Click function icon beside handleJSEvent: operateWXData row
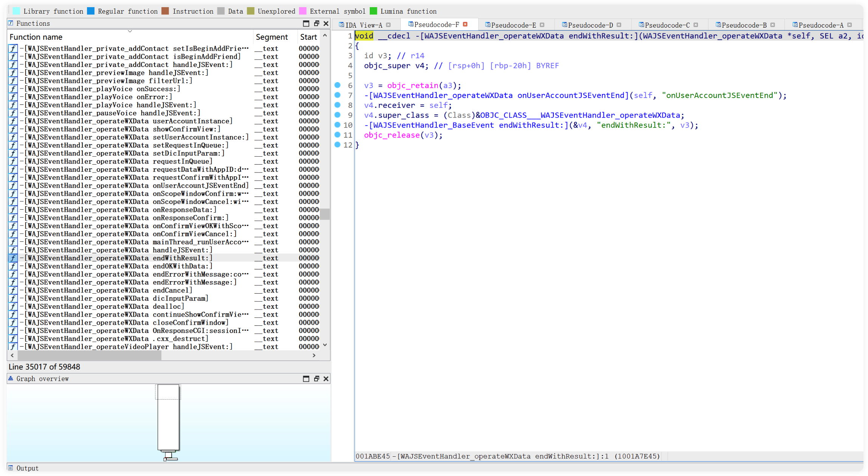This screenshot has width=868, height=476. click(x=13, y=250)
